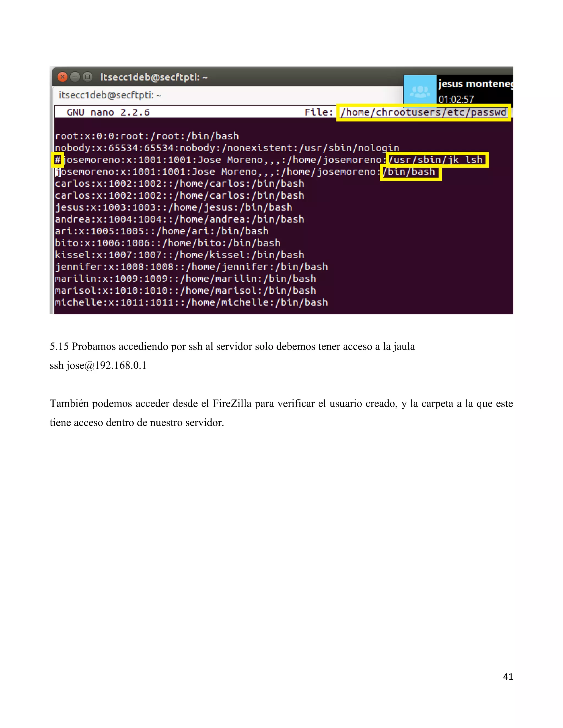Click the jesus:x:1003 line
The width and height of the screenshot is (563, 728).
(x=173, y=207)
